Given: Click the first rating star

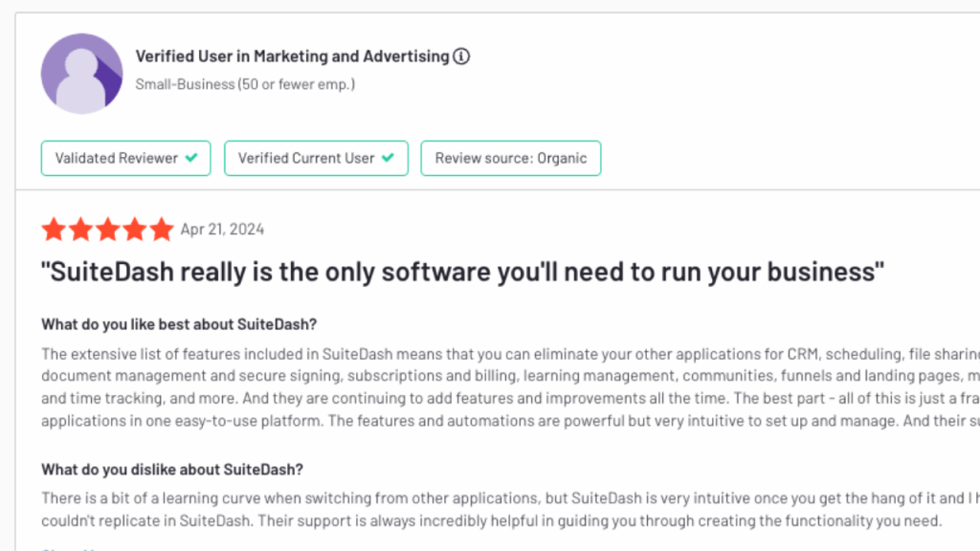Looking at the screenshot, I should 54,230.
